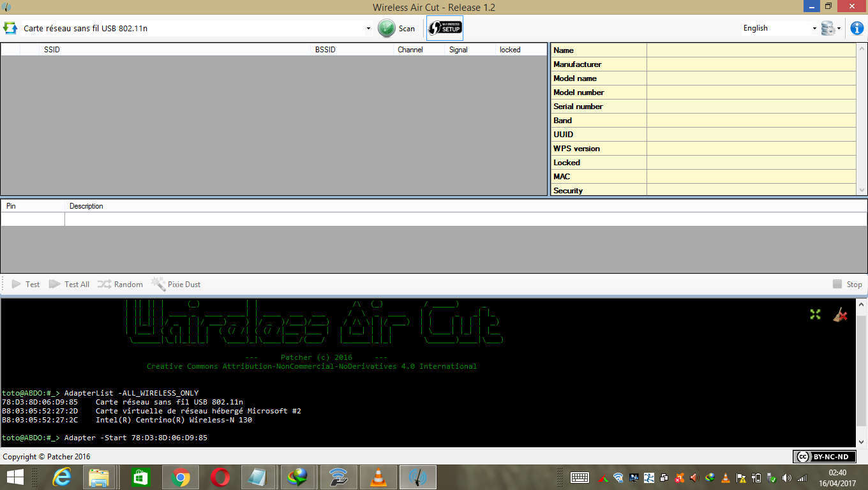Screen dimensions: 868x490
Task: Click the battery power tray icon
Action: tap(756, 477)
